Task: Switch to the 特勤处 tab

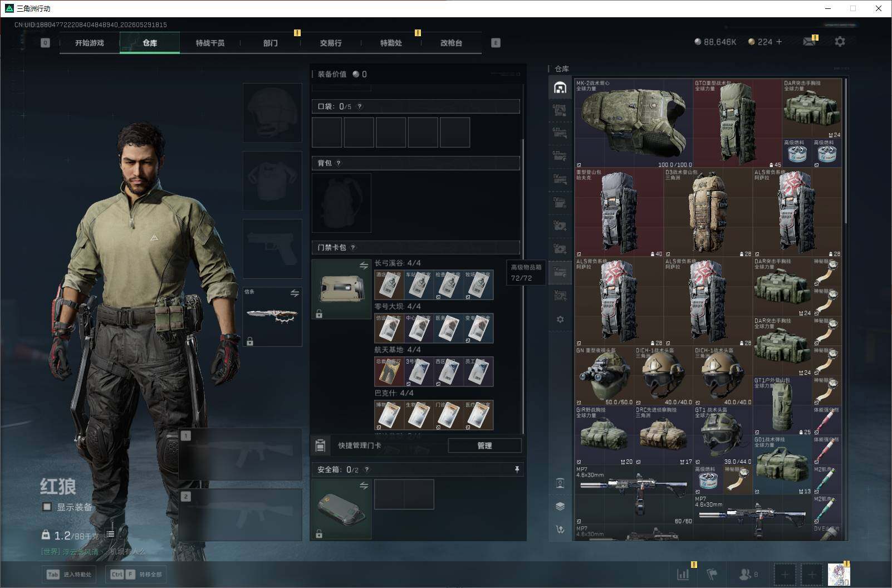Action: (x=391, y=43)
